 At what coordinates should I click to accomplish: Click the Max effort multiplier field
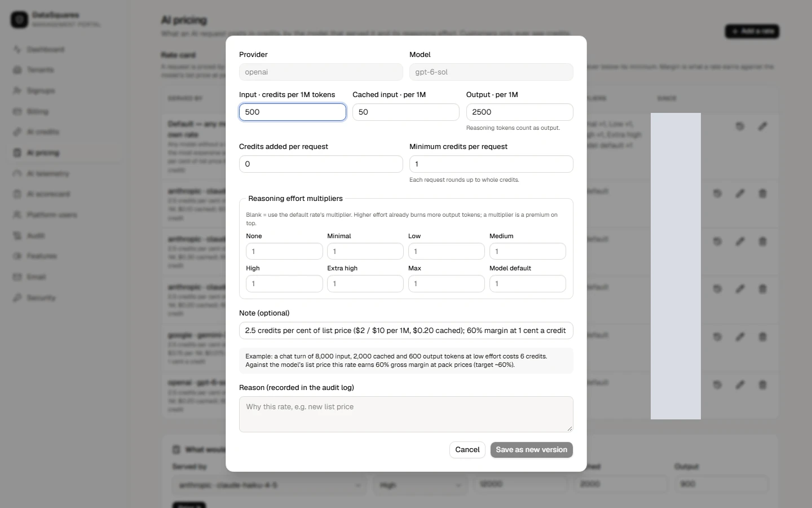[447, 283]
